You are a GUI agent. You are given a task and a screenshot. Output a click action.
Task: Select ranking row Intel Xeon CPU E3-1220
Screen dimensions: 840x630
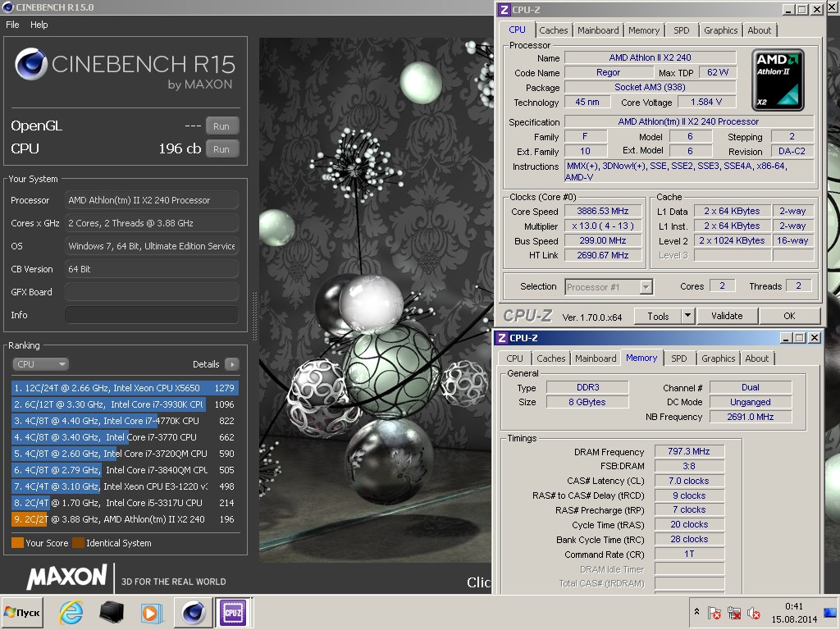tap(125, 486)
